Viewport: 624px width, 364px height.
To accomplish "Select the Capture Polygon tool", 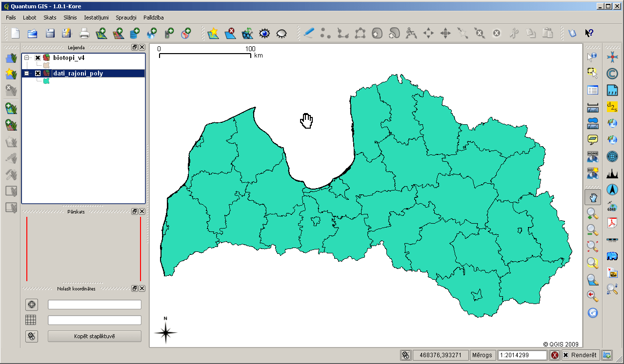I will pos(360,33).
